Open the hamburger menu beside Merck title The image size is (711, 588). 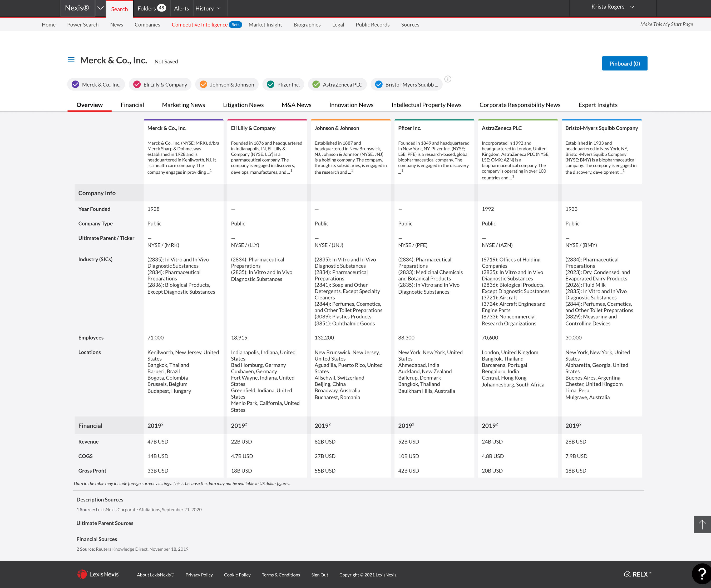click(x=71, y=59)
